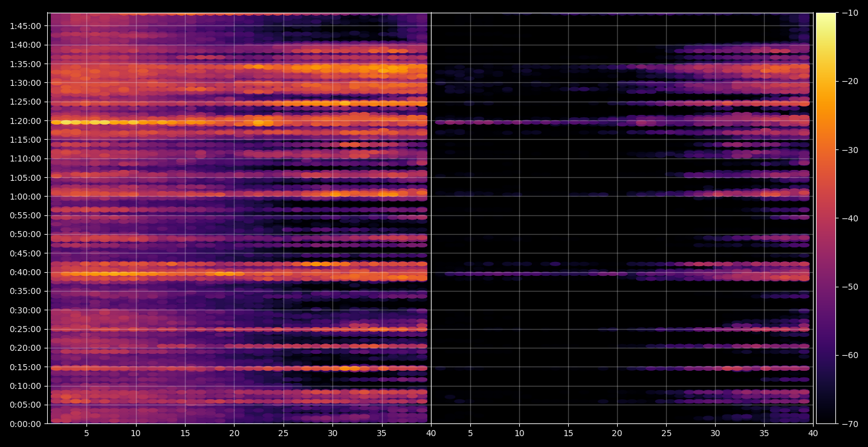Select x-axis tick 30 under left heatmap
Viewport: 868px width, 447px height.
332,433
